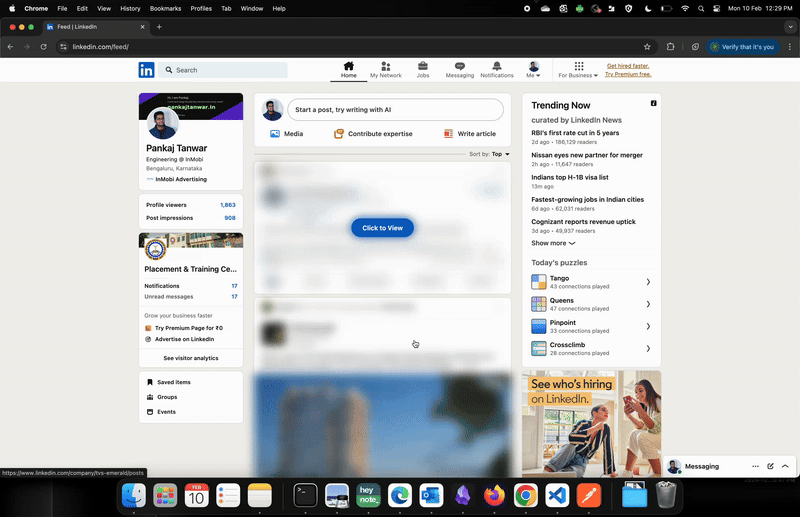
Task: Open Nissan eyes new partner story
Action: coord(587,155)
